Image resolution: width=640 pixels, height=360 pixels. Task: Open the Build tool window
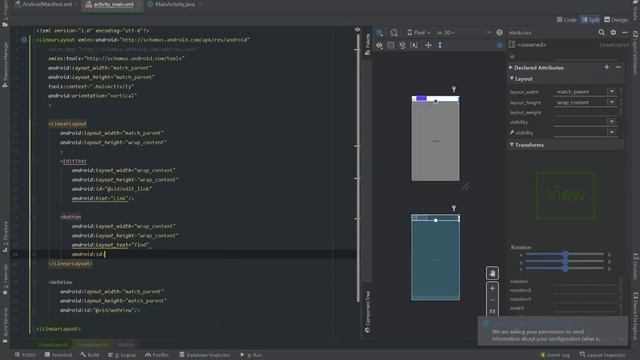90,355
